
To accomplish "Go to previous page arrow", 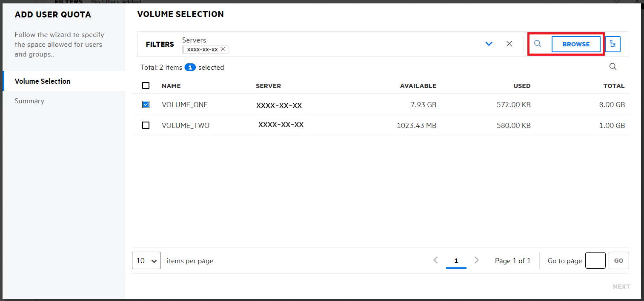I will (435, 260).
